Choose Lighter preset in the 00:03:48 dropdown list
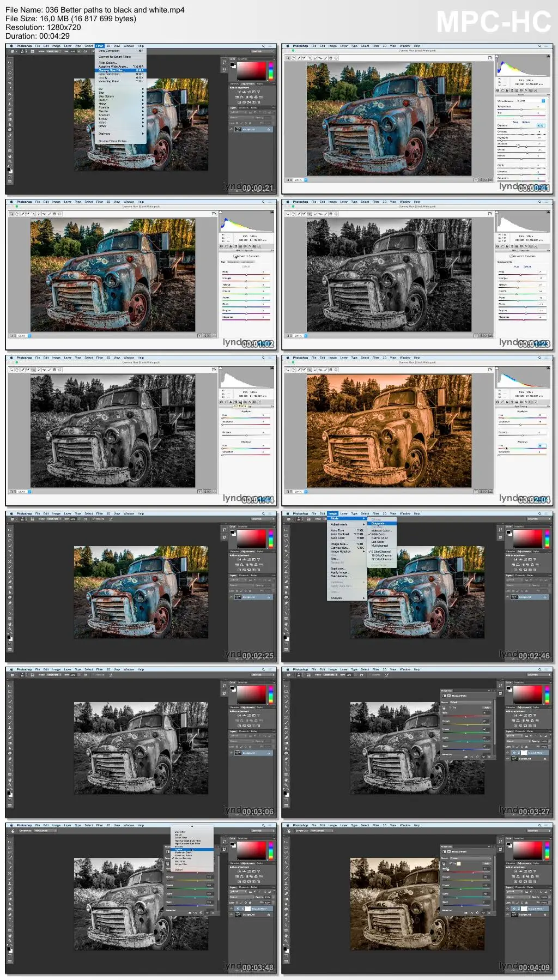Screen dimensions: 558x980 coord(193,850)
